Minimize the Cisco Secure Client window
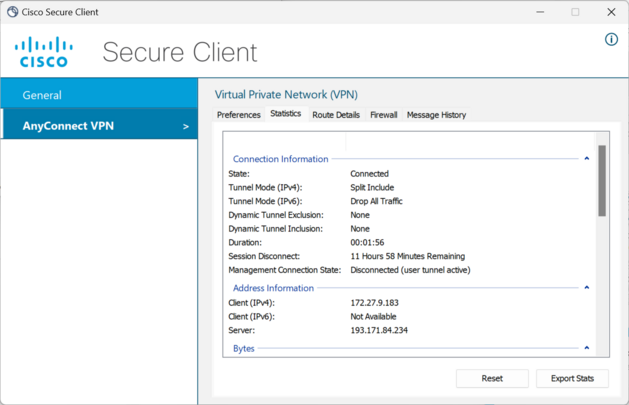The image size is (629, 405). (540, 12)
